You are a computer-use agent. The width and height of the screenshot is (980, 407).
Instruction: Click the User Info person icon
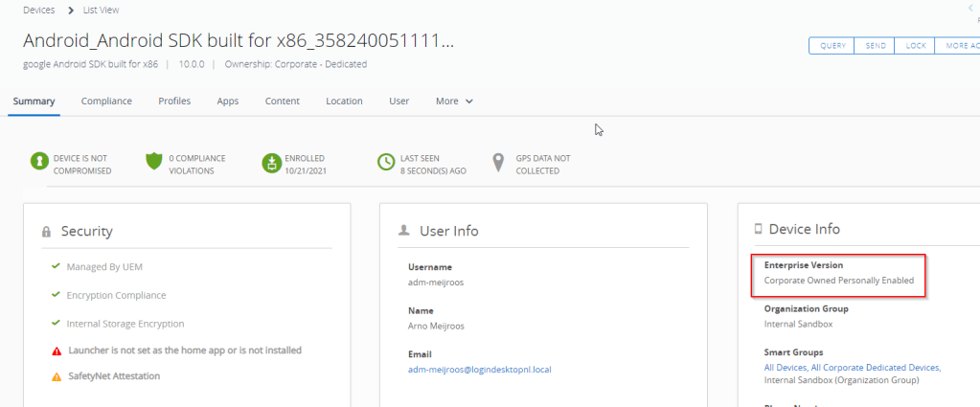pos(404,231)
